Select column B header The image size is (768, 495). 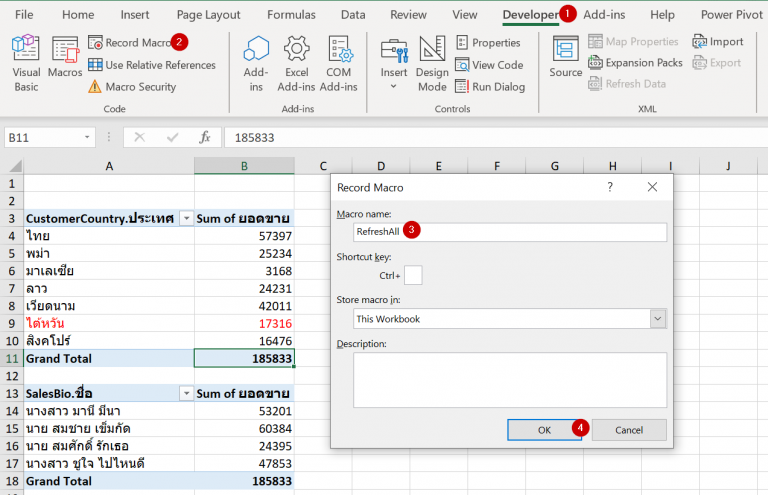point(244,166)
